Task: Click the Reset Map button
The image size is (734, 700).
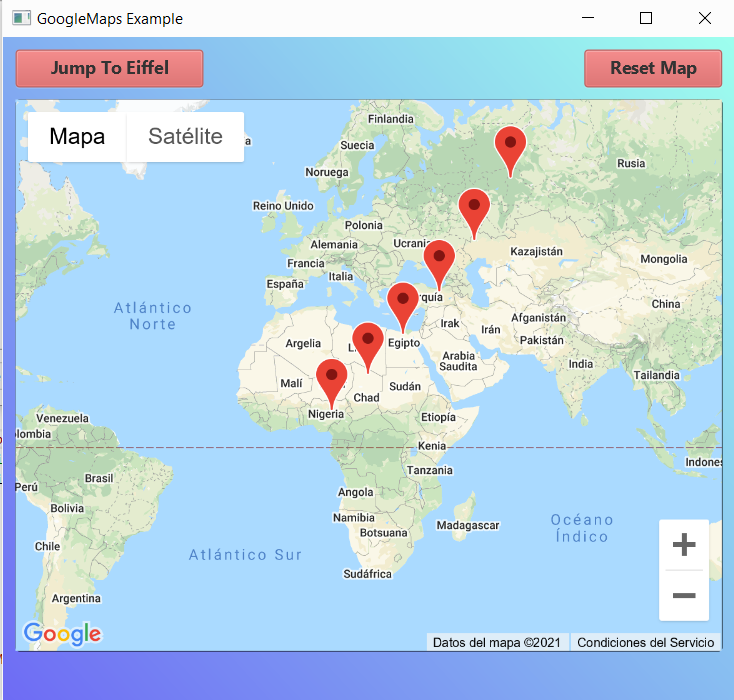Action: (x=653, y=68)
